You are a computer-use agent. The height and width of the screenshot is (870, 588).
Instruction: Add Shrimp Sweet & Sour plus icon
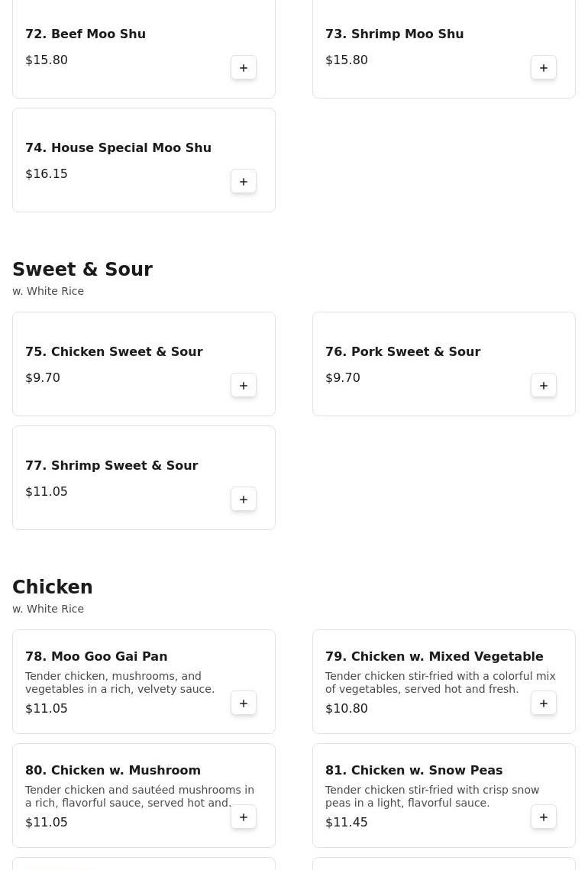pos(244,500)
